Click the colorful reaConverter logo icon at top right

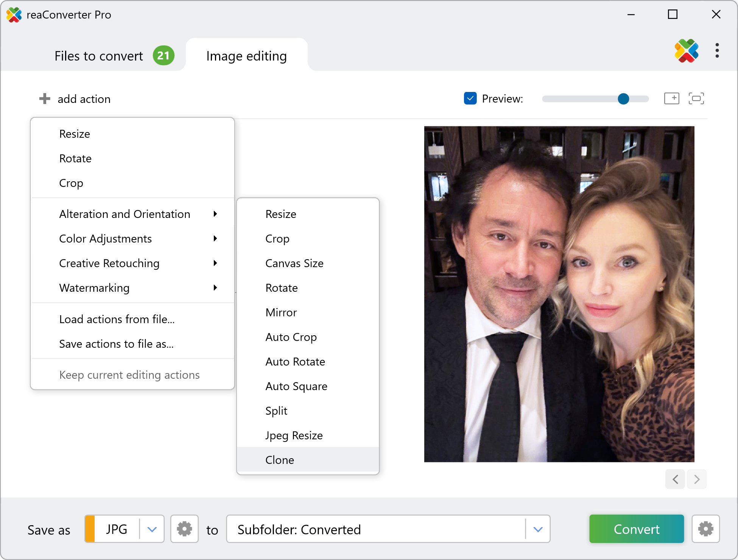click(x=686, y=51)
